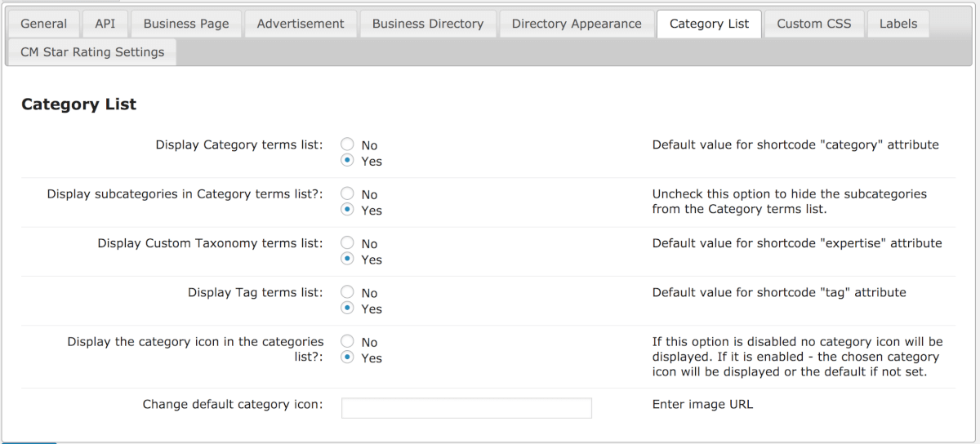Viewport: 980px width, 444px height.
Task: Choose Yes for Display subcategories option
Action: [x=347, y=210]
